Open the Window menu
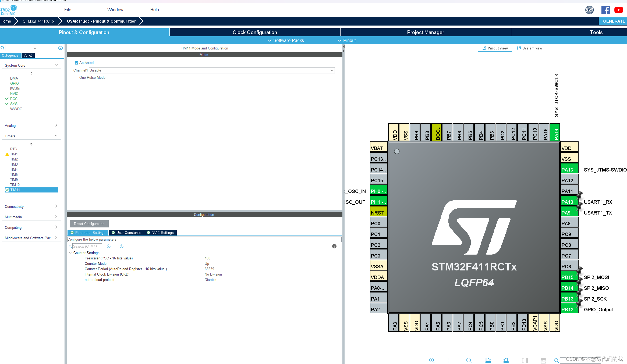The height and width of the screenshot is (364, 627). (x=115, y=10)
